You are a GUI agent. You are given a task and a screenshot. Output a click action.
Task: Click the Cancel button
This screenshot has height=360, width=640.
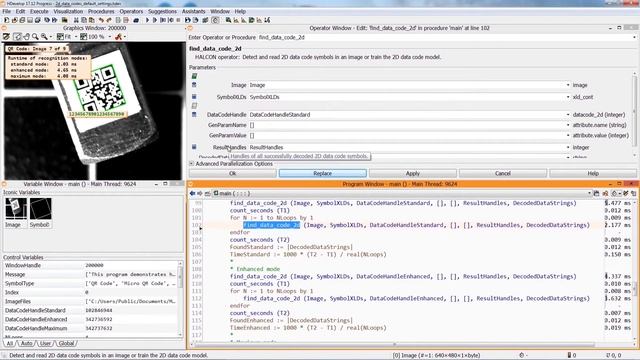tap(503, 173)
